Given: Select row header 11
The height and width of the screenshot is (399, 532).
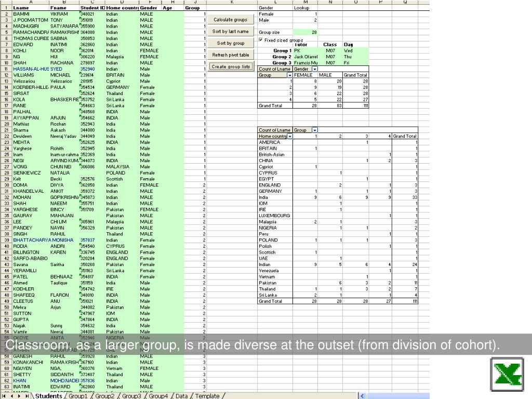Looking at the screenshot, I should tap(6, 69).
